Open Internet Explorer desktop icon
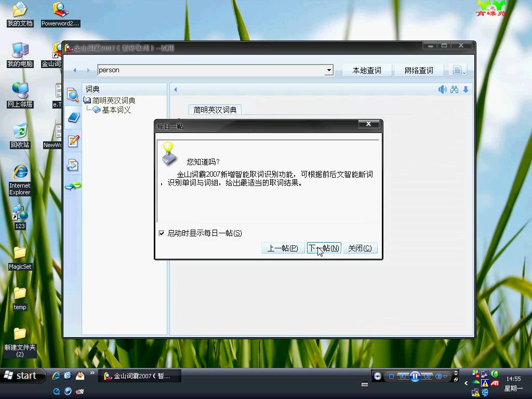Viewport: 532px width, 399px height. click(20, 179)
